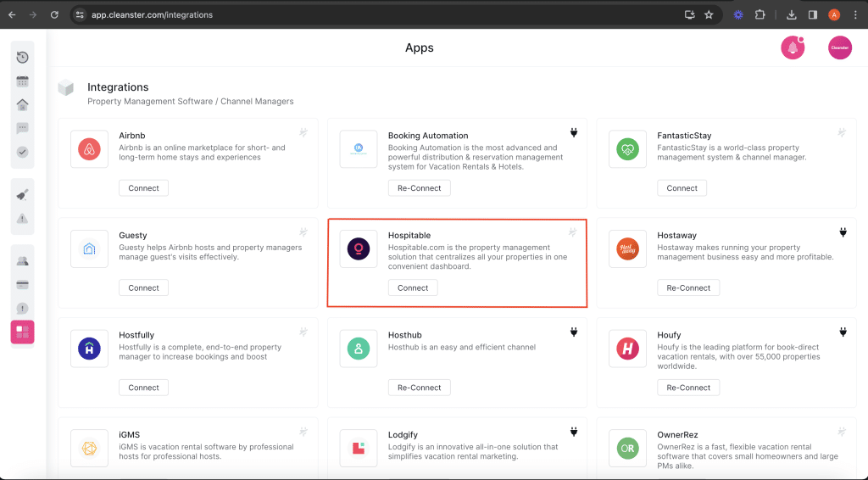The width and height of the screenshot is (868, 480).
Task: Re-Connect the Booking Automation integration
Action: tap(419, 188)
